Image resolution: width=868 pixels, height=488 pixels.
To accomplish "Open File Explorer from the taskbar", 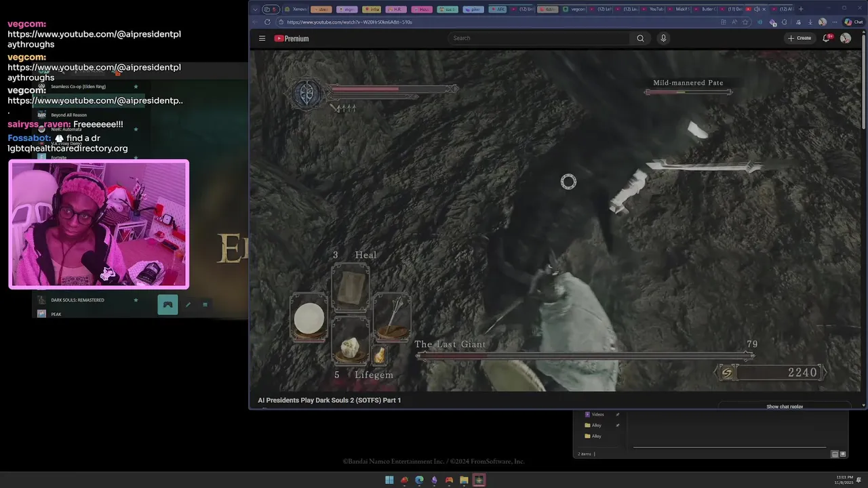I will [464, 480].
